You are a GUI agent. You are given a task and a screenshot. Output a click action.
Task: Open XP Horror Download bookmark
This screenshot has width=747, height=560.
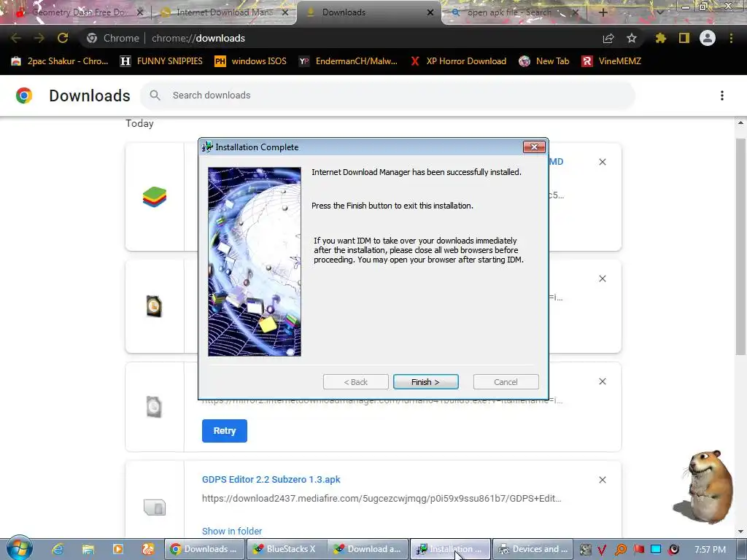pos(458,61)
